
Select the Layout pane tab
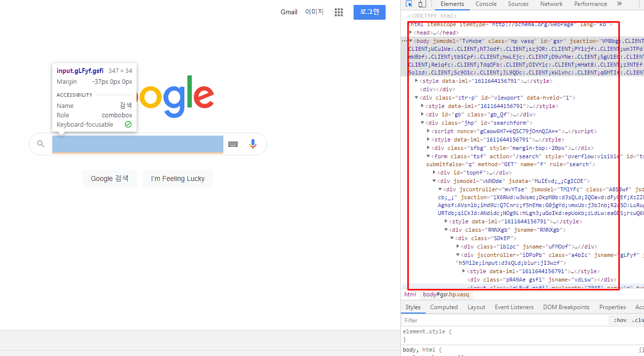click(x=476, y=307)
